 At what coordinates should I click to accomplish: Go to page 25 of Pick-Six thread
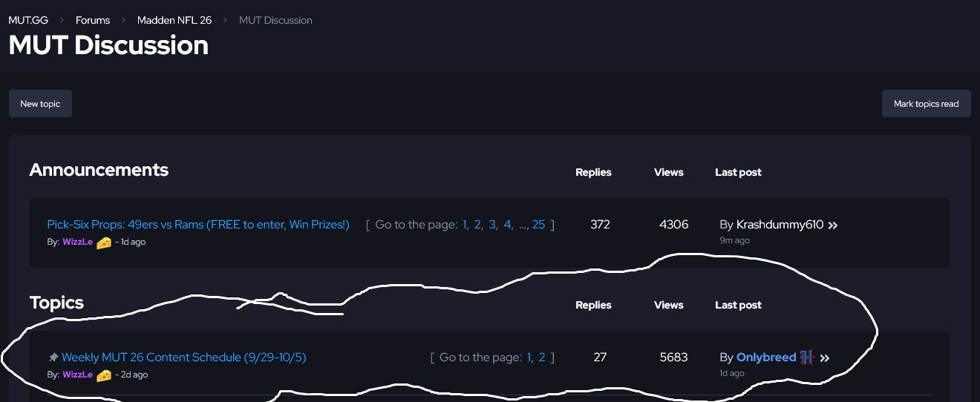[x=538, y=225]
